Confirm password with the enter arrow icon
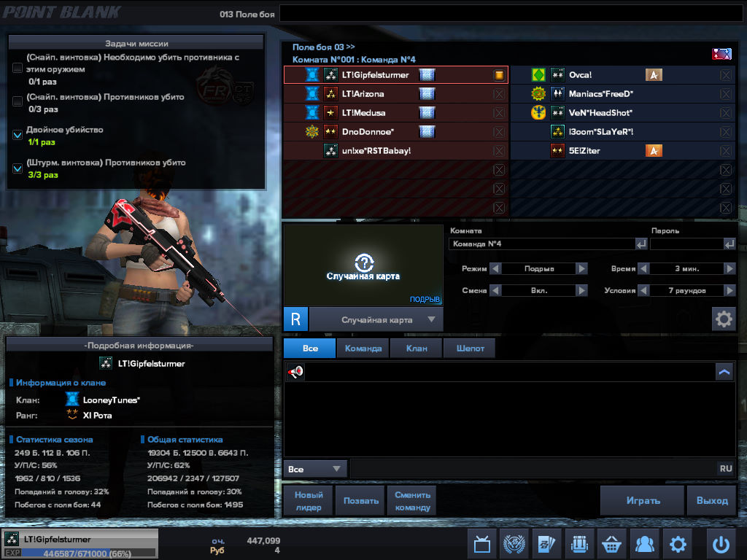The width and height of the screenshot is (747, 560). pos(729,244)
